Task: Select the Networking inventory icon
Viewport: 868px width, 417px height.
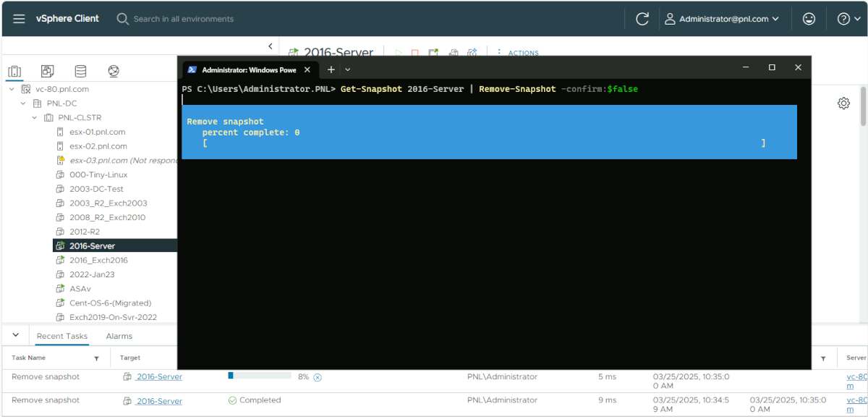Action: 114,71
